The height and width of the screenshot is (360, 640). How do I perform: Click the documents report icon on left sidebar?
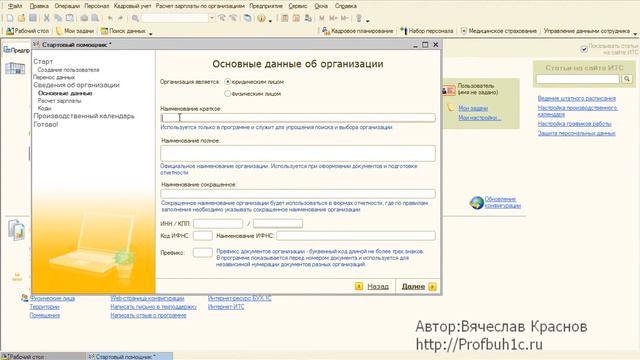pos(17,230)
